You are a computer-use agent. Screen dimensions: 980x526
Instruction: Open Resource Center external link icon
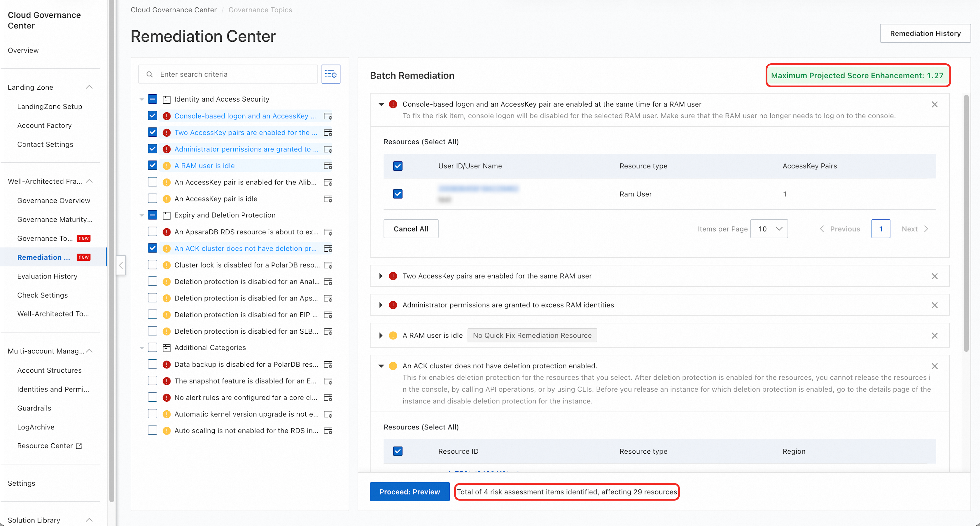79,446
